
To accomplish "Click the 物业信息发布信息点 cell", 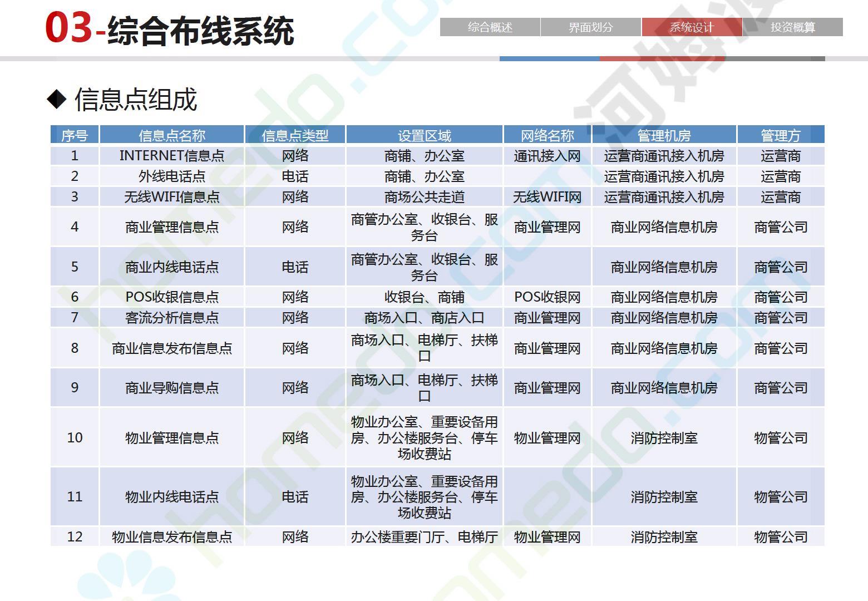I will point(172,537).
